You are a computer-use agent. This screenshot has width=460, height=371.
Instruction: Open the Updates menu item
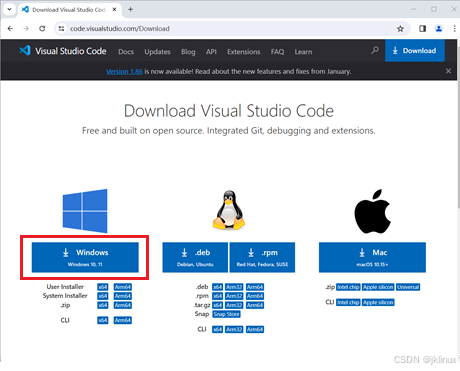click(x=157, y=52)
